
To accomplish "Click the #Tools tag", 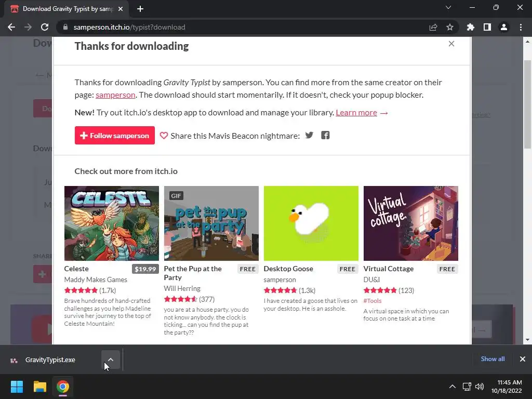I will click(373, 301).
